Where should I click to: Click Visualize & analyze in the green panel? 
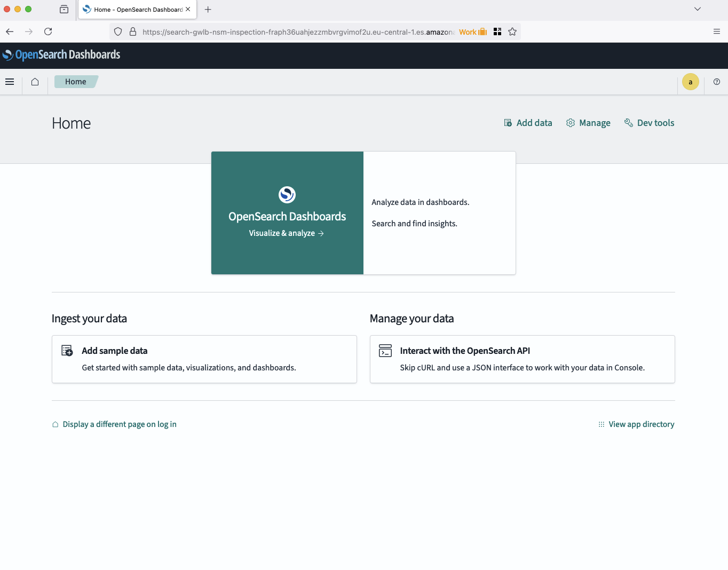(286, 233)
